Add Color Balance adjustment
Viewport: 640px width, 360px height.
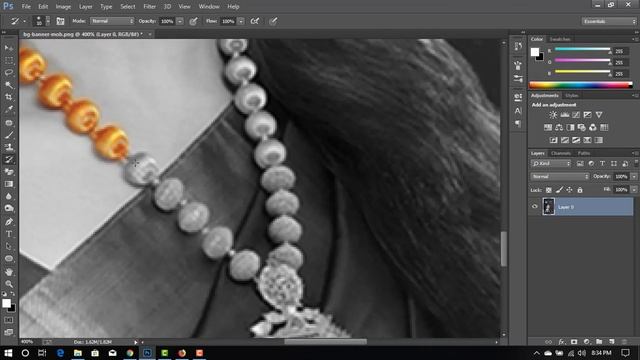[x=559, y=128]
